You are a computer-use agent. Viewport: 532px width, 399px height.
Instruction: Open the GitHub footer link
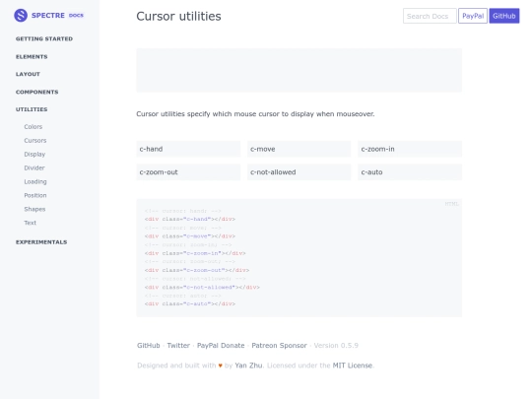click(148, 346)
